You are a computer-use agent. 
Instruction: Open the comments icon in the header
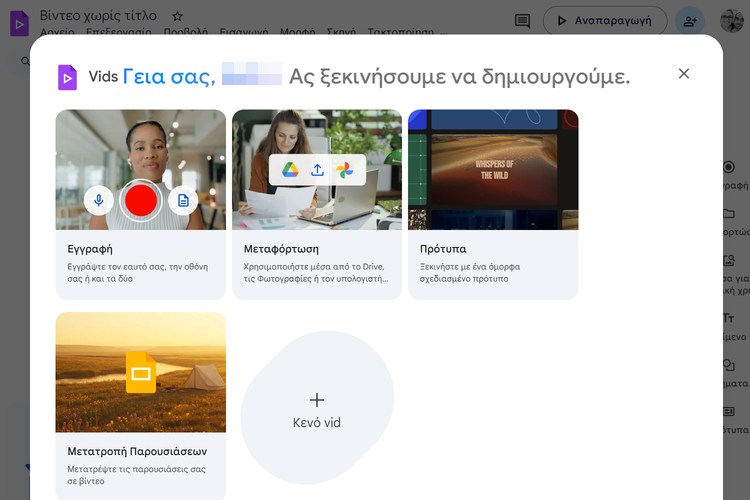(x=522, y=20)
